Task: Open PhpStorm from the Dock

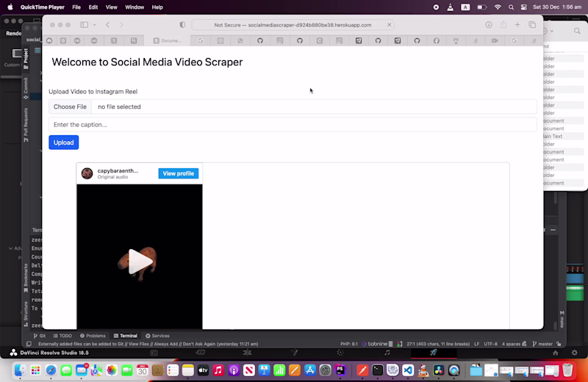Action: click(x=340, y=370)
